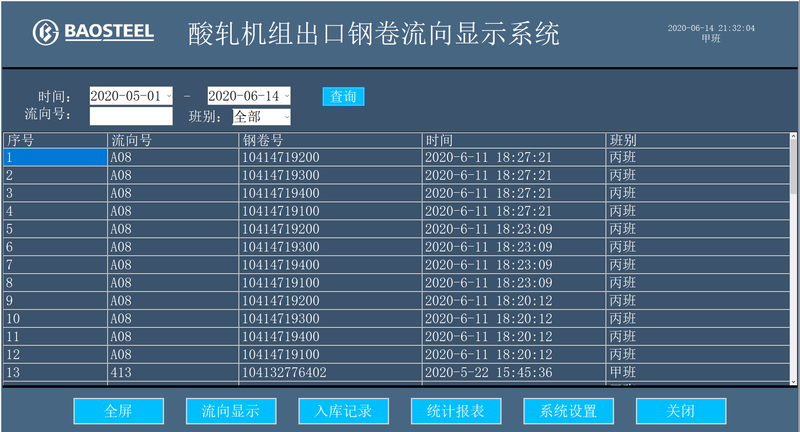Click the 关闭 close button
Viewport: 800px width, 432px height.
pos(681,411)
